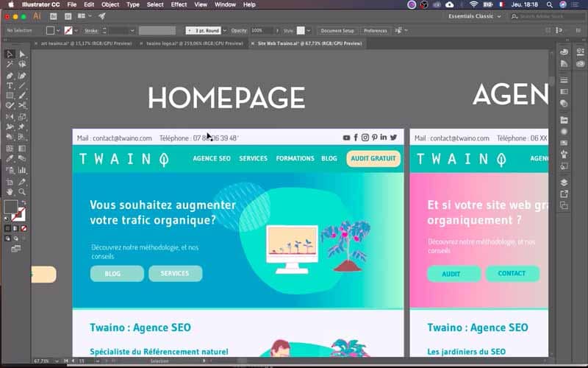Viewport: 588px width, 368px height.
Task: Switch to twaino logo.ai tab
Action: 194,43
